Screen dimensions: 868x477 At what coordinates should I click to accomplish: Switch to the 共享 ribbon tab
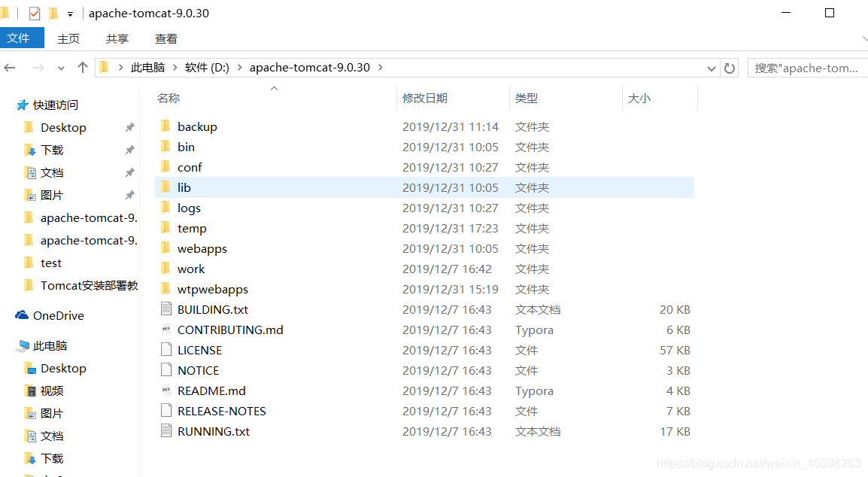pyautogui.click(x=117, y=39)
